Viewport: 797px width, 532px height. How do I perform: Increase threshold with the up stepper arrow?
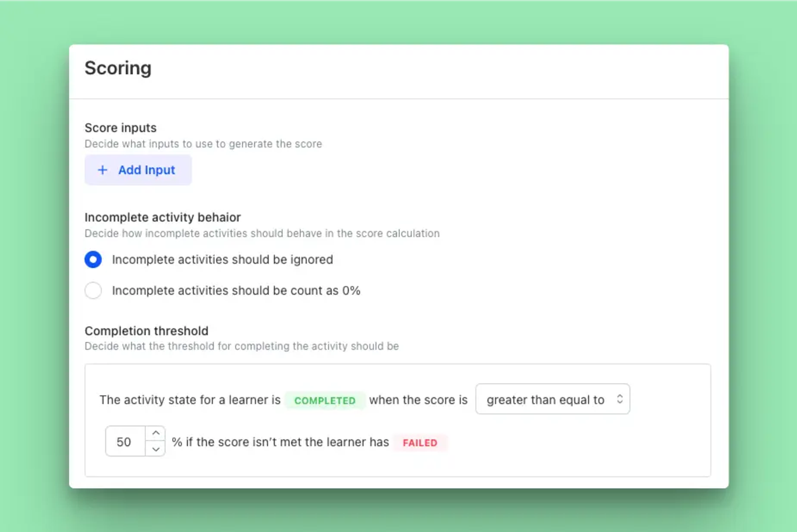(x=155, y=433)
